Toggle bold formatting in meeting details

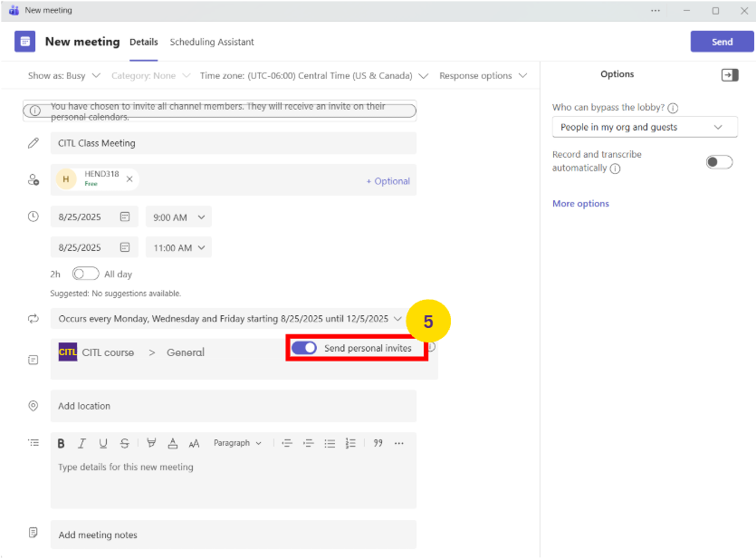click(x=61, y=443)
